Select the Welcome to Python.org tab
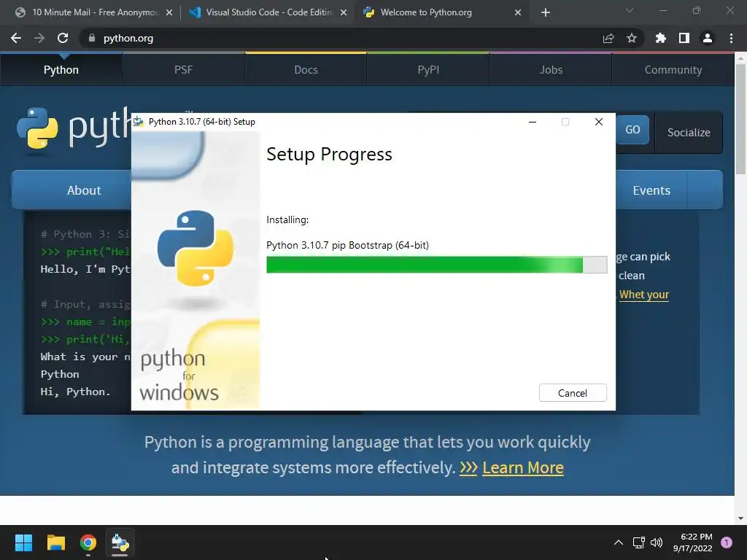The height and width of the screenshot is (560, 747). coord(441,12)
